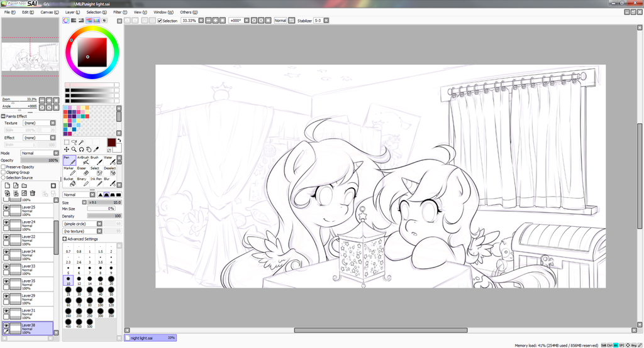Pick the Water brush tool
This screenshot has width=644, height=348.
[x=109, y=160]
